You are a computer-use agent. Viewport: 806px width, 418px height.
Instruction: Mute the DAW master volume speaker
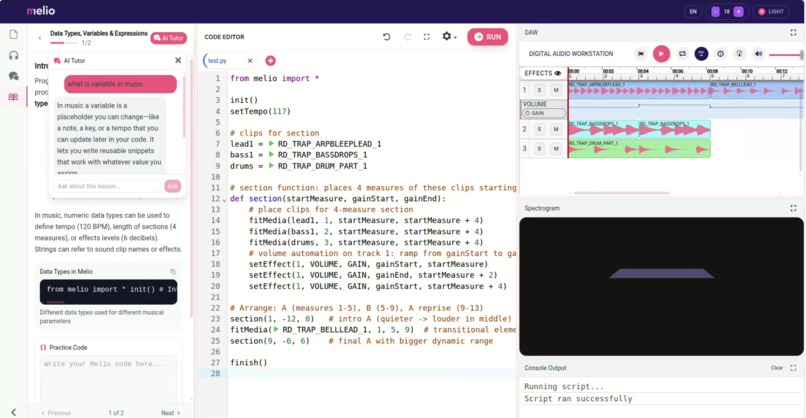759,53
